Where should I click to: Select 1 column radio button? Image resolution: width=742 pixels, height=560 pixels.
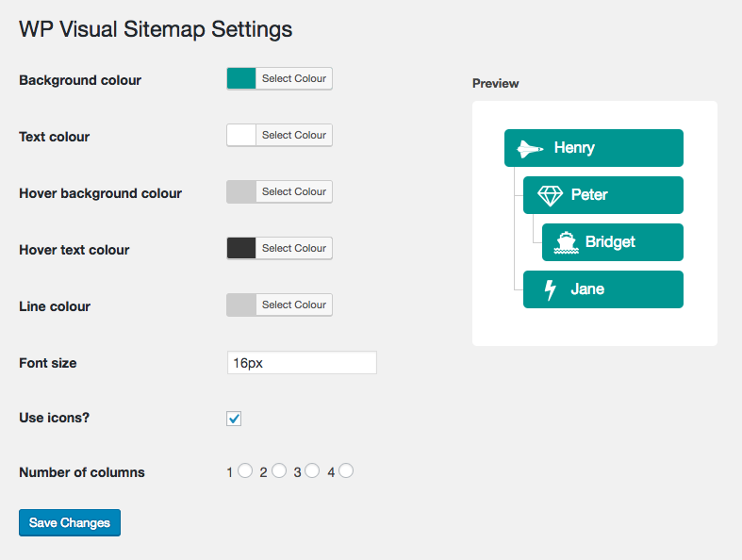click(245, 471)
